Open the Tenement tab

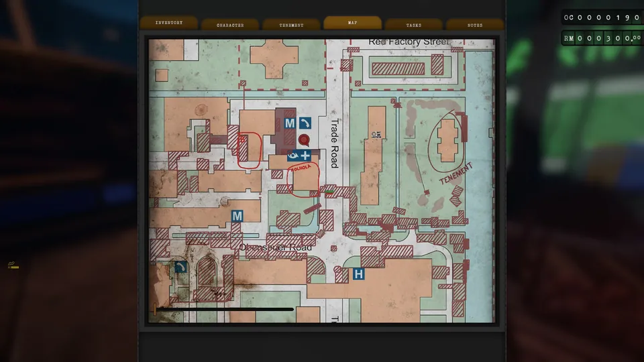coord(291,25)
